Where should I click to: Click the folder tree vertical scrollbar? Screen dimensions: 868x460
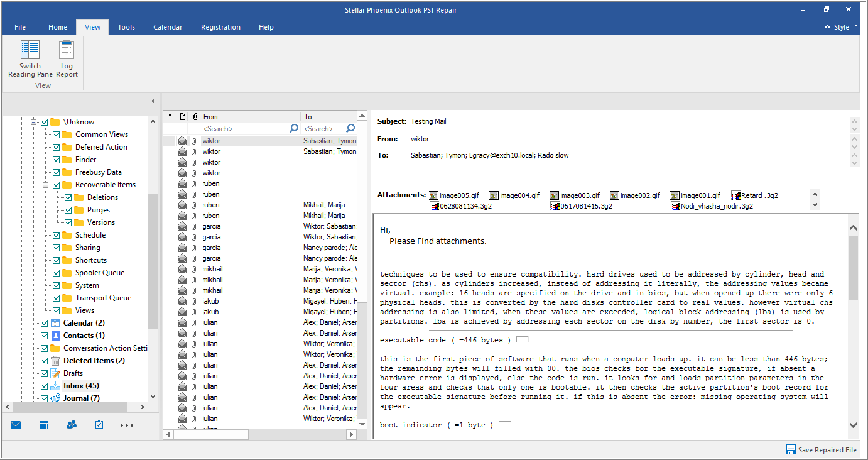[x=153, y=261]
